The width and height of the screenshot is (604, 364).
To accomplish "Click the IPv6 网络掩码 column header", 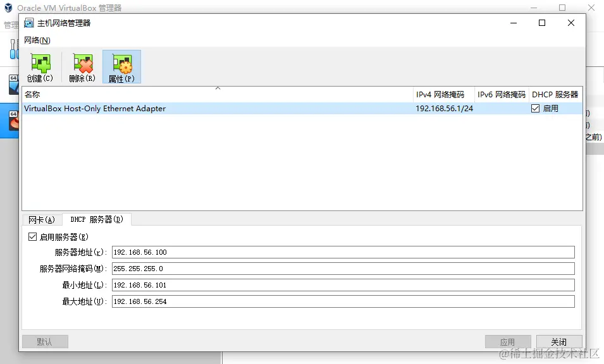I will coord(502,95).
